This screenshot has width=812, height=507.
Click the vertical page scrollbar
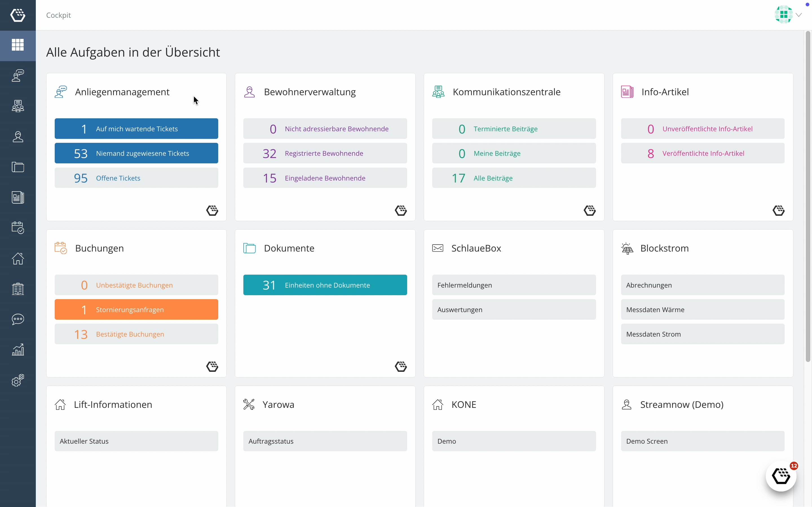[x=808, y=196]
